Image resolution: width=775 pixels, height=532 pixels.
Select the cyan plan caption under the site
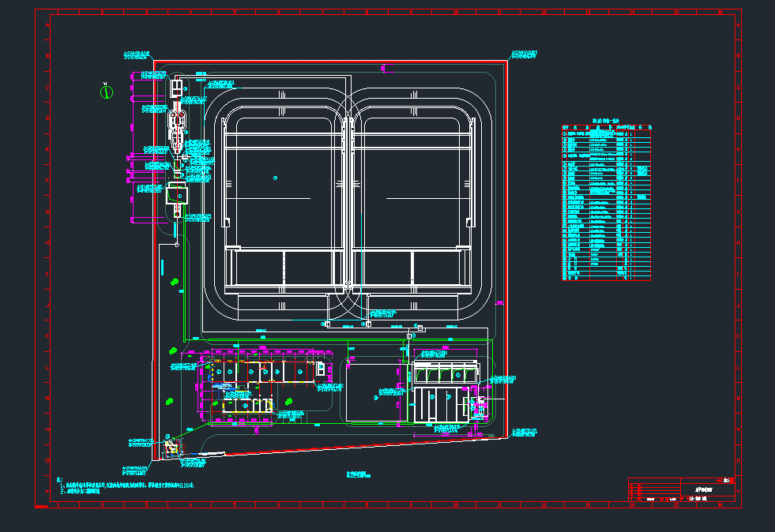point(359,474)
